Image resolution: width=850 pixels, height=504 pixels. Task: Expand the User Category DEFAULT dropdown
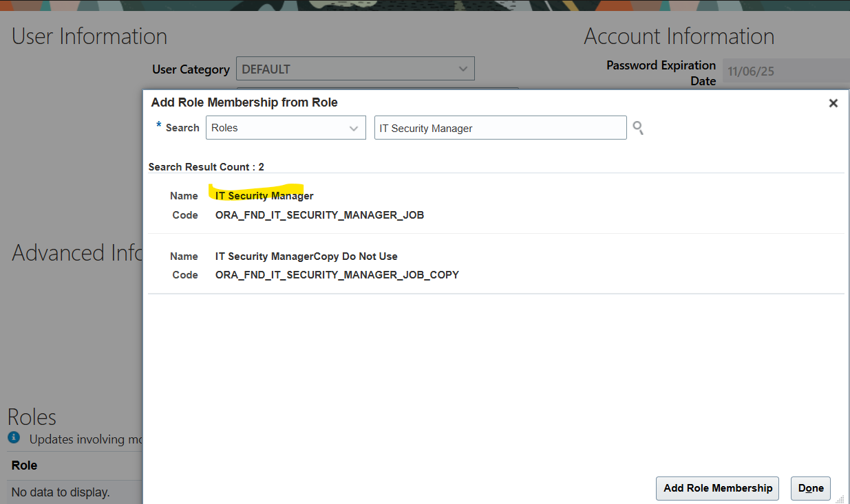[x=355, y=69]
